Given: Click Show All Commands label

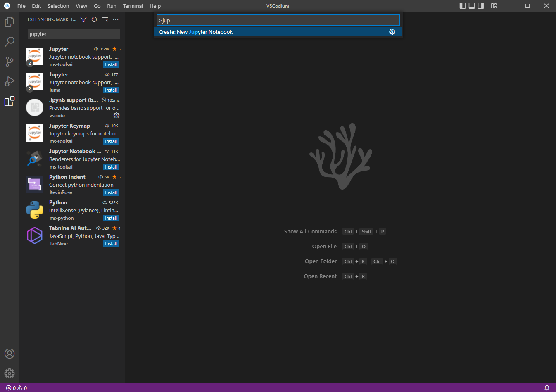Looking at the screenshot, I should [x=310, y=232].
